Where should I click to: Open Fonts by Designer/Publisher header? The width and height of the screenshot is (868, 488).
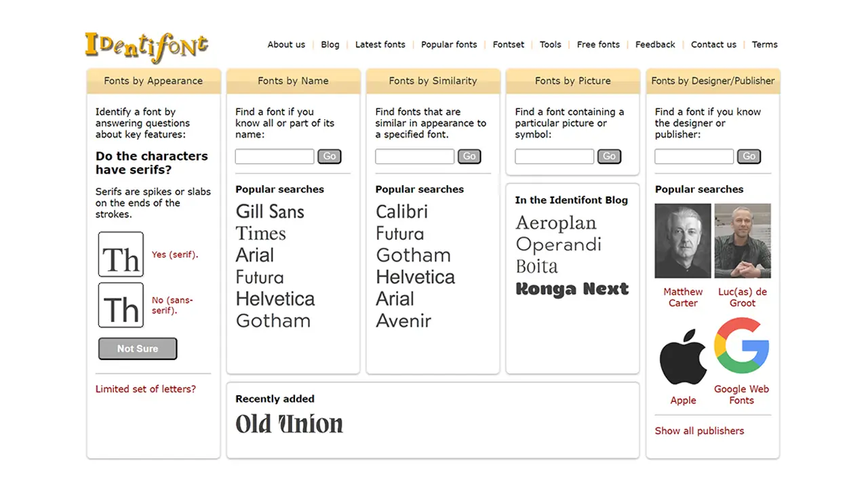[713, 81]
